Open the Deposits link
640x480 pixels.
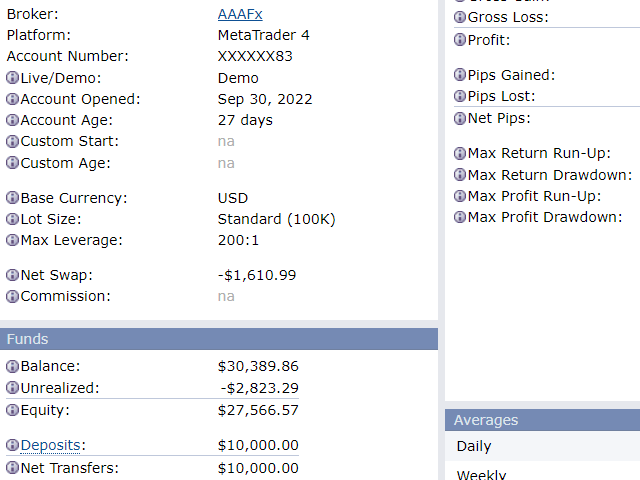pyautogui.click(x=51, y=445)
